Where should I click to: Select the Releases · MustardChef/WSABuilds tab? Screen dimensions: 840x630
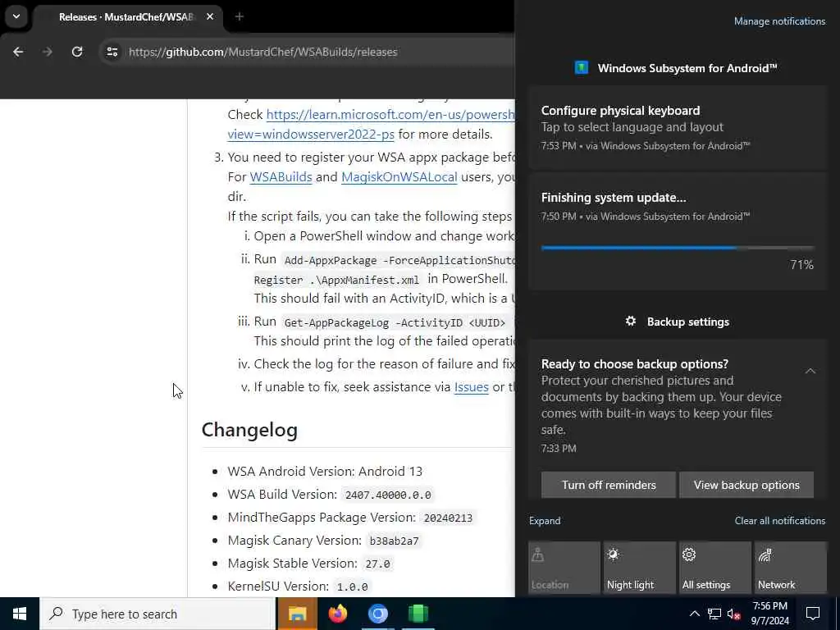point(126,17)
